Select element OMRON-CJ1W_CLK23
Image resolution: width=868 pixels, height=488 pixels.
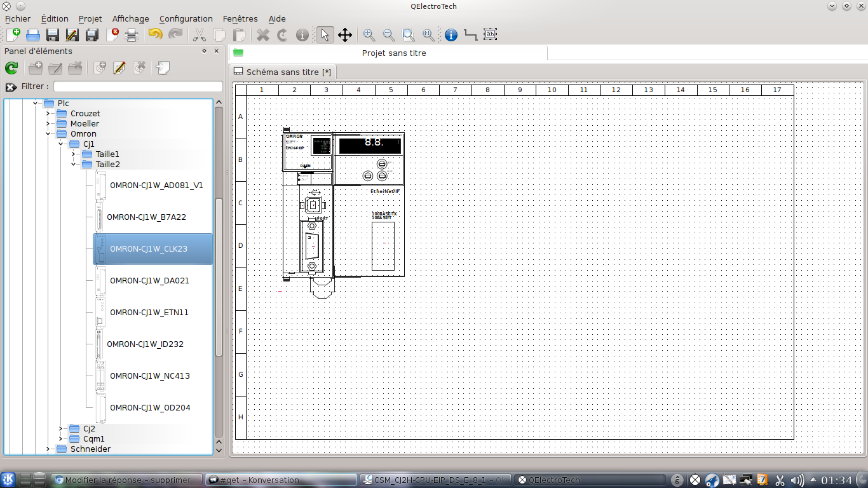coord(153,248)
